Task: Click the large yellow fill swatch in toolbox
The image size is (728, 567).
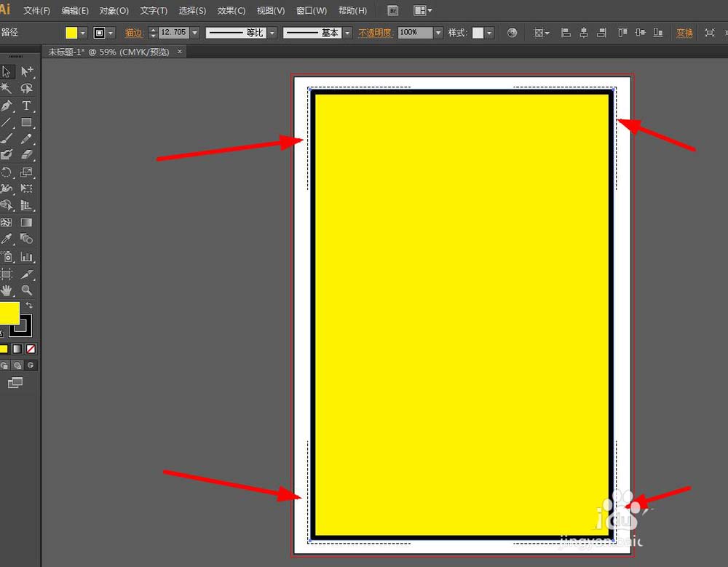Action: coord(8,314)
